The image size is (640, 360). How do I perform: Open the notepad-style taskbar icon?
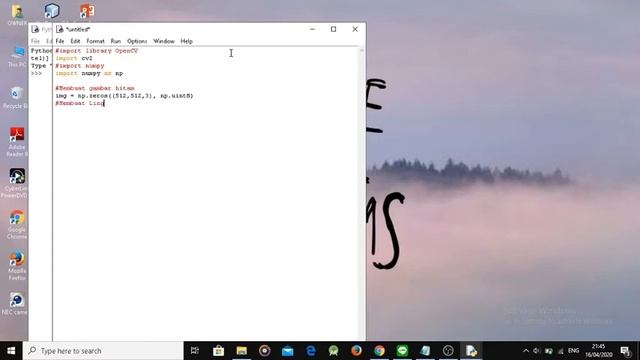pos(425,351)
